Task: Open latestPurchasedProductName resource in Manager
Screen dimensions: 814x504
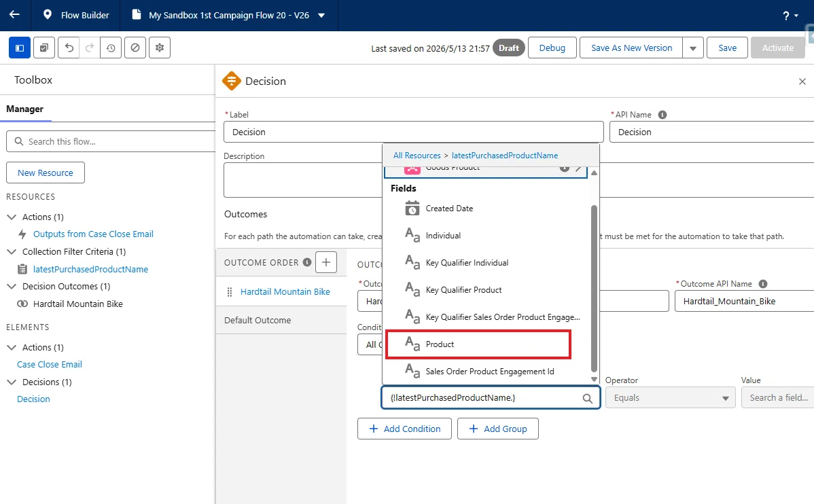Action: click(91, 270)
